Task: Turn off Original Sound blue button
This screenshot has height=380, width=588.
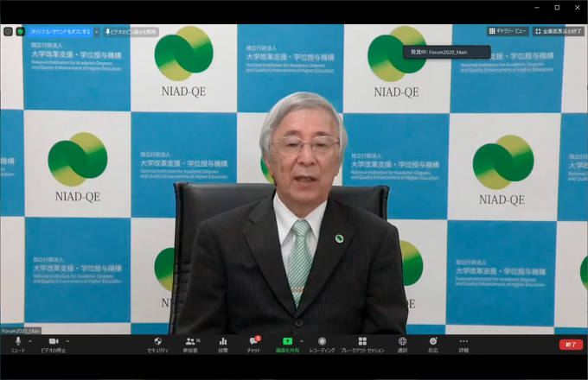Action: pyautogui.click(x=59, y=31)
